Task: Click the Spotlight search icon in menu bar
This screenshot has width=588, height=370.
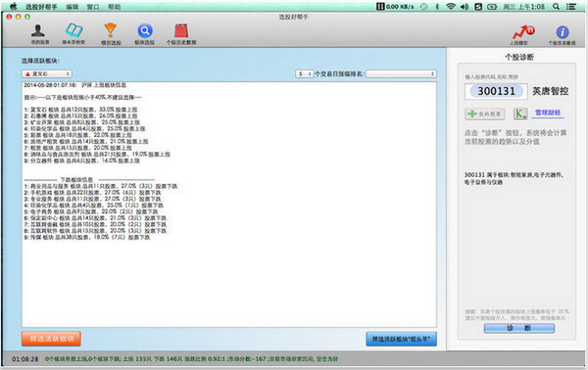Action: 556,7
